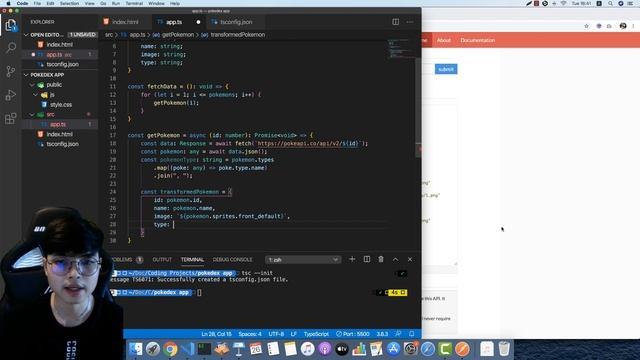Change end of line via LF item

click(x=293, y=334)
